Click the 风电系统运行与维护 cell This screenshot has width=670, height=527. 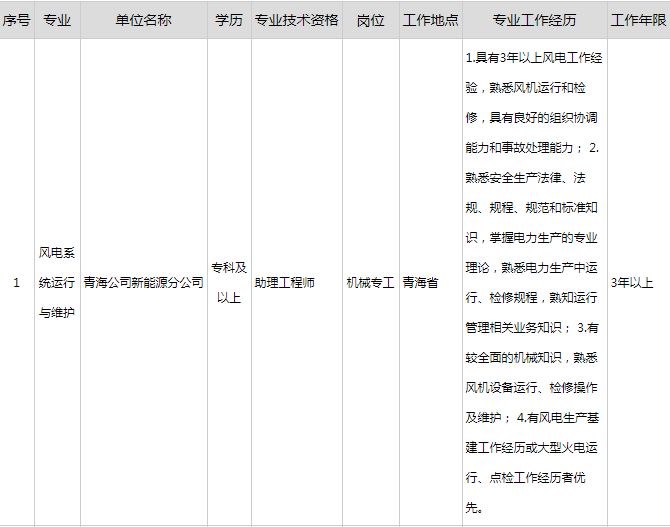(57, 283)
